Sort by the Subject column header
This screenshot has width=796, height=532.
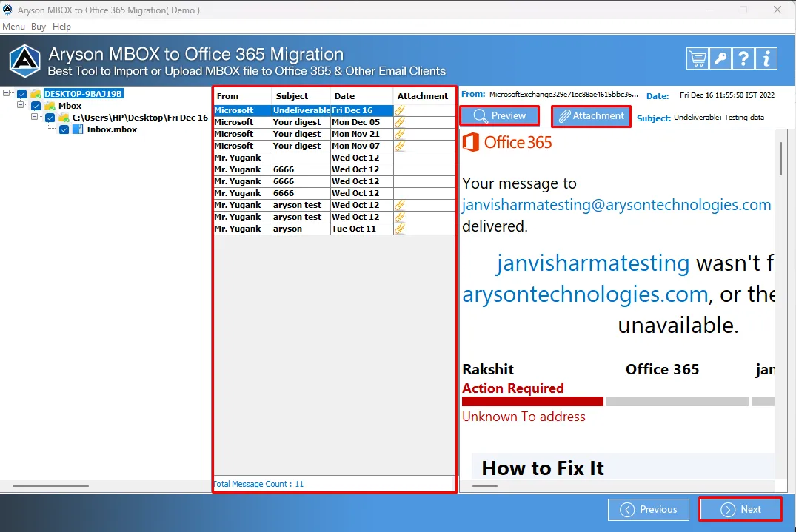coord(301,96)
